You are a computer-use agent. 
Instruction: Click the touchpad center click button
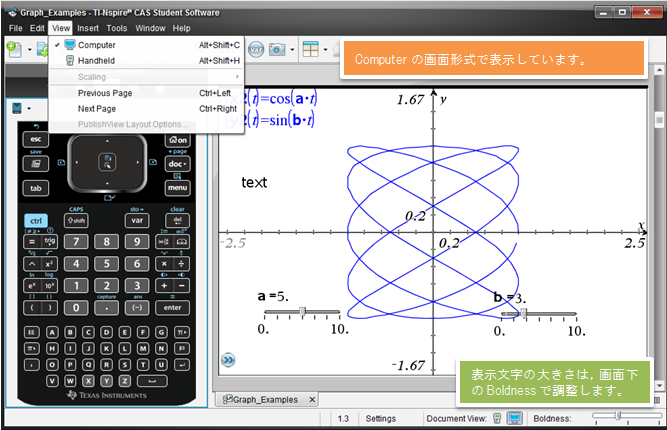point(107,162)
